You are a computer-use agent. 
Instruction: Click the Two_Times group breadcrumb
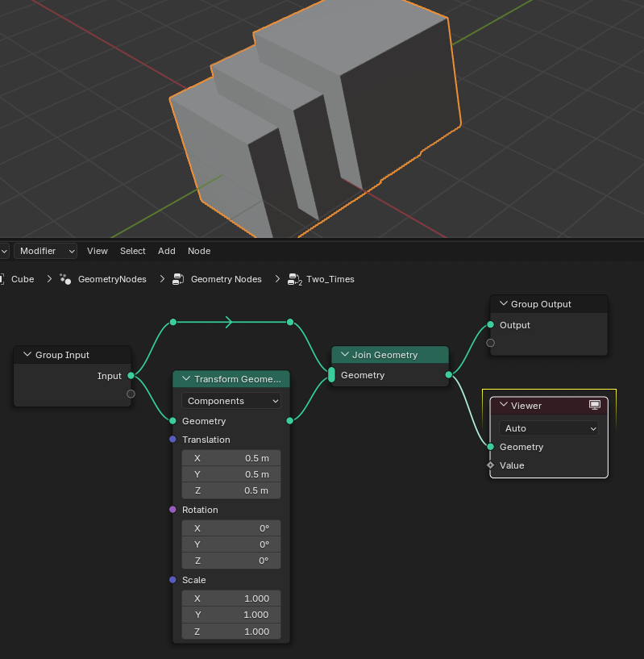[330, 279]
